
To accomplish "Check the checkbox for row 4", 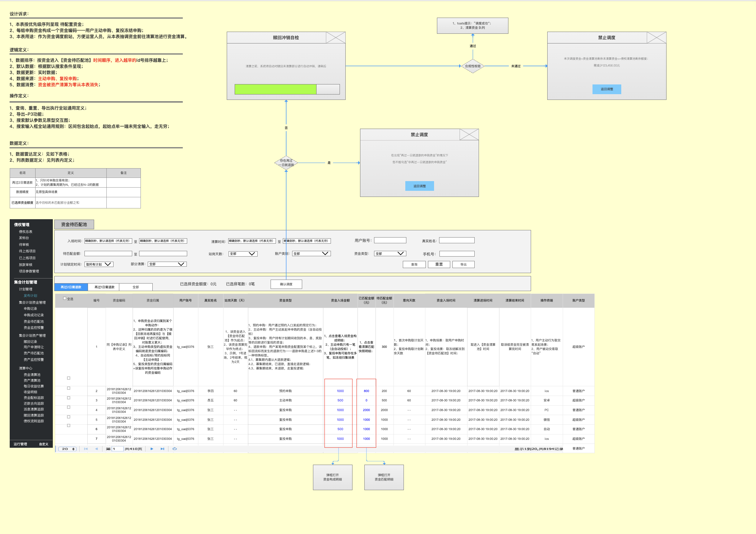I will click(x=69, y=407).
